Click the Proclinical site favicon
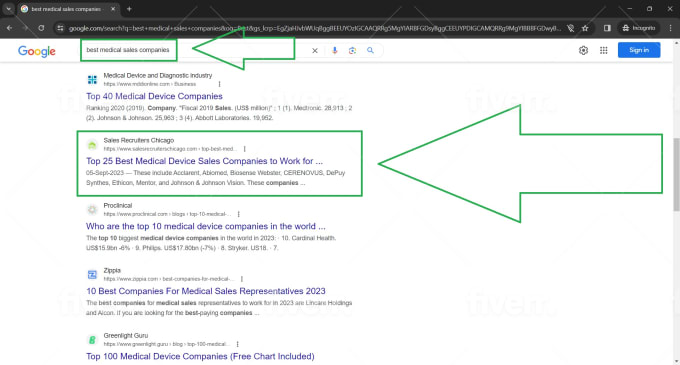This screenshot has width=680, height=365. (x=92, y=210)
